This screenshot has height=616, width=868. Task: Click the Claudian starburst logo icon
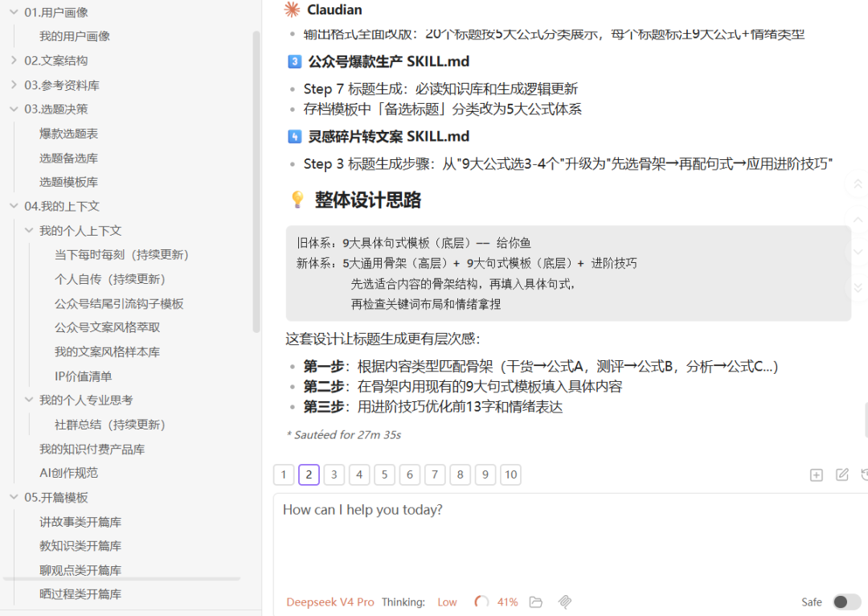292,10
